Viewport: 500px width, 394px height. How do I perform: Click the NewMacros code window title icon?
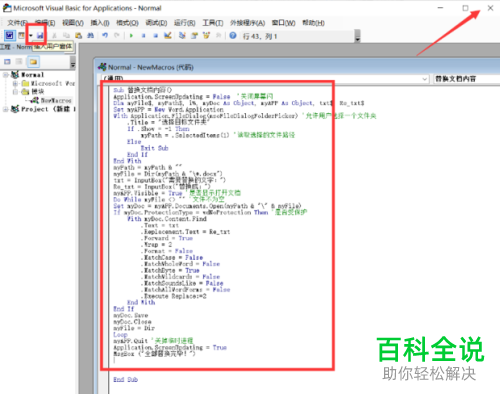pos(102,67)
